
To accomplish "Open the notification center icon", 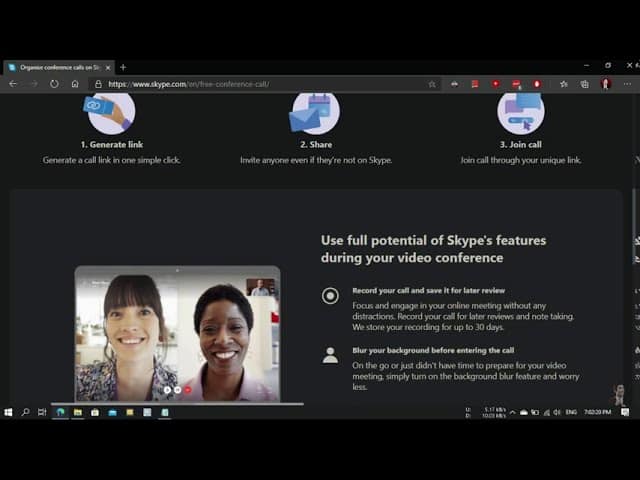I will pos(625,412).
